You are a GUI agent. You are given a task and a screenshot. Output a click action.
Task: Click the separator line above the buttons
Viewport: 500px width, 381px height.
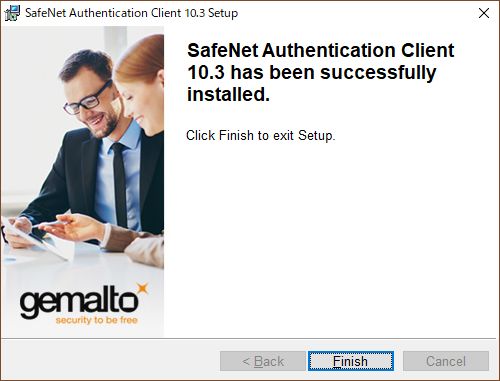click(x=248, y=339)
